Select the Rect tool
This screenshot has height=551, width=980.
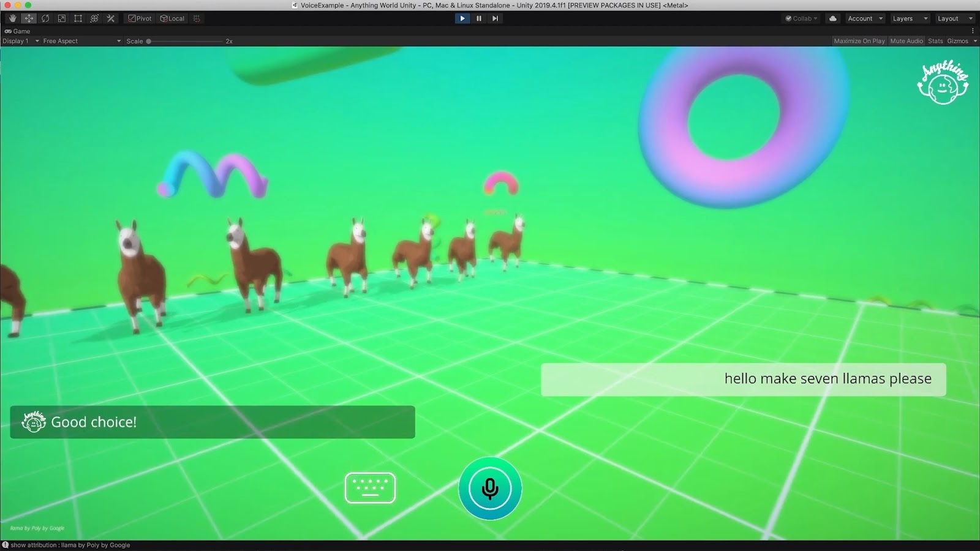(x=78, y=18)
